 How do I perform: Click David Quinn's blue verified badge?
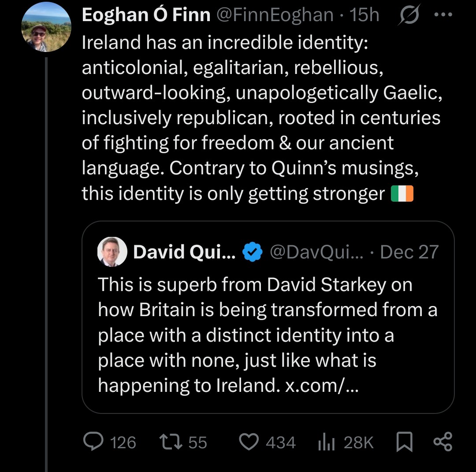coord(253,252)
